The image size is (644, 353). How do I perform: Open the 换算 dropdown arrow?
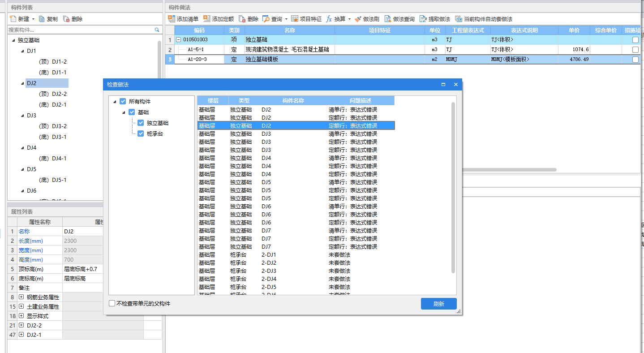point(349,19)
